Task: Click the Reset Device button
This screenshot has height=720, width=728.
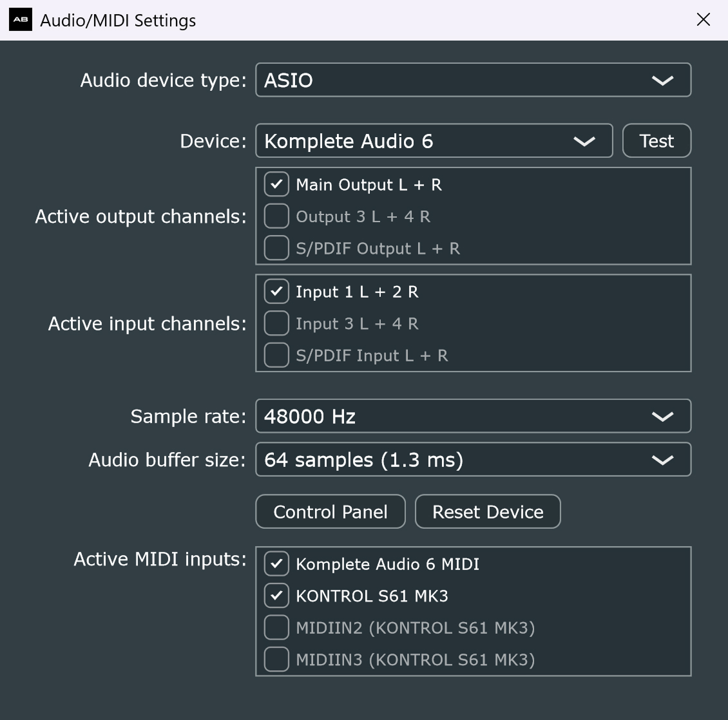Action: coord(488,512)
